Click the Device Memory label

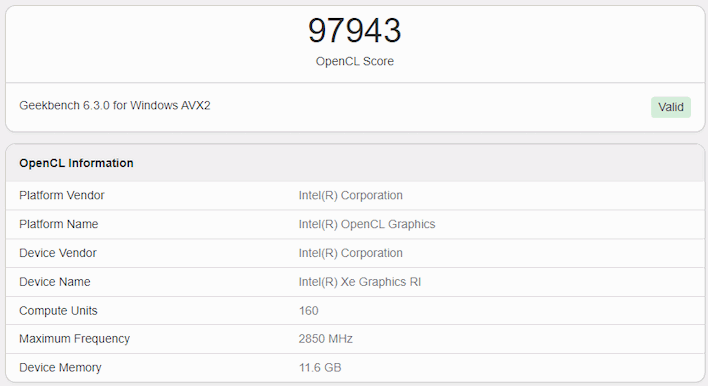60,367
